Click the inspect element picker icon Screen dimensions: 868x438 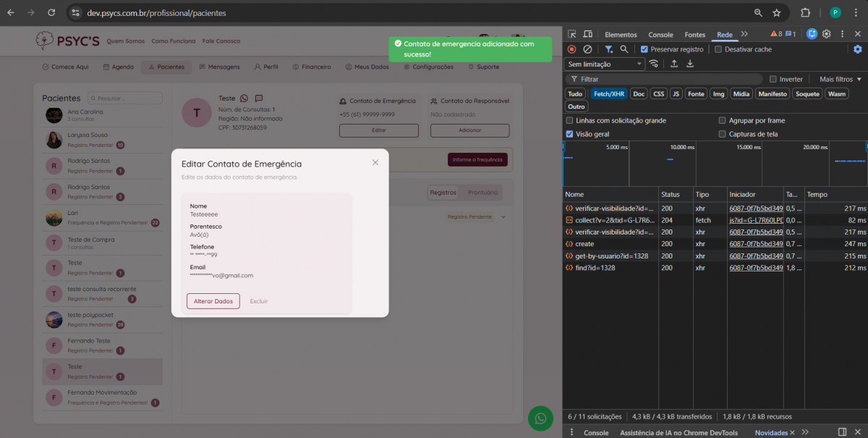point(571,34)
